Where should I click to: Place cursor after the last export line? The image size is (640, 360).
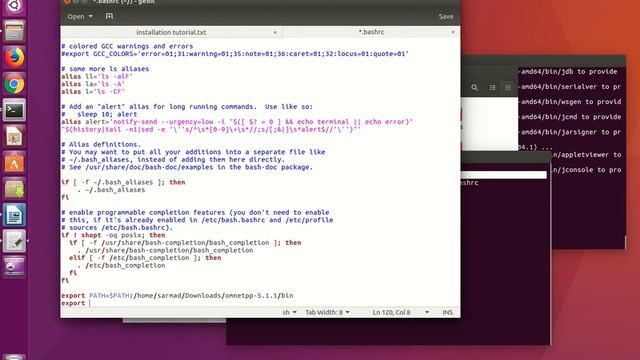89,303
